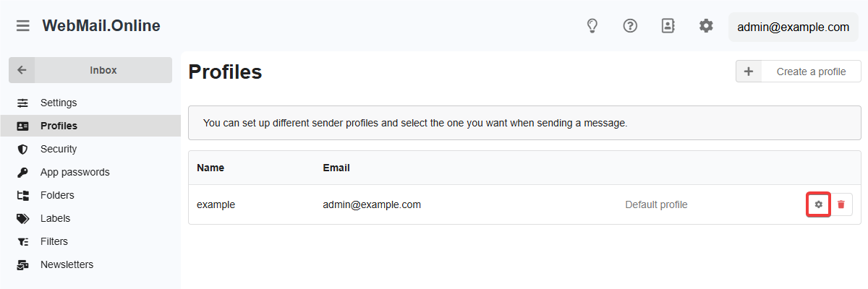
Task: Open the contacts address book icon
Action: [x=668, y=26]
